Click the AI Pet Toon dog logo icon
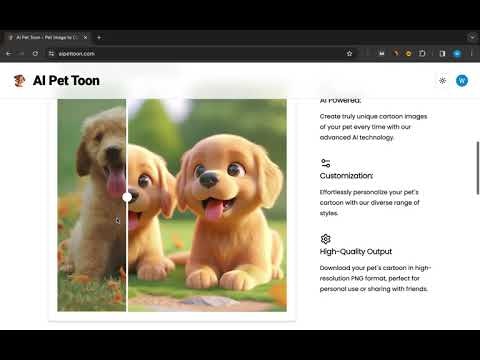Screen dimensions: 480x360 20,81
